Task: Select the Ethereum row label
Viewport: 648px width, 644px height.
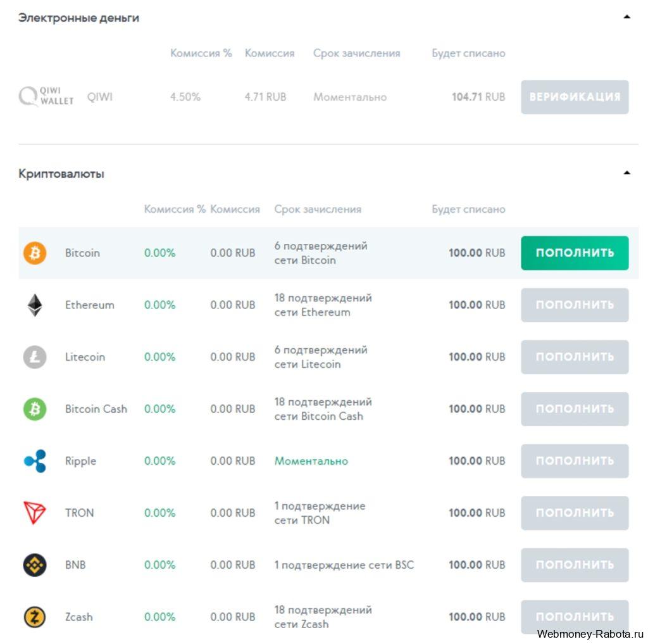Action: (x=90, y=305)
